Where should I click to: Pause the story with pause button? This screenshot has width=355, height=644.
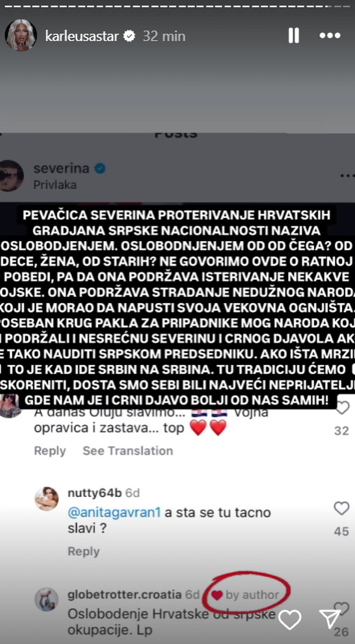(x=294, y=36)
